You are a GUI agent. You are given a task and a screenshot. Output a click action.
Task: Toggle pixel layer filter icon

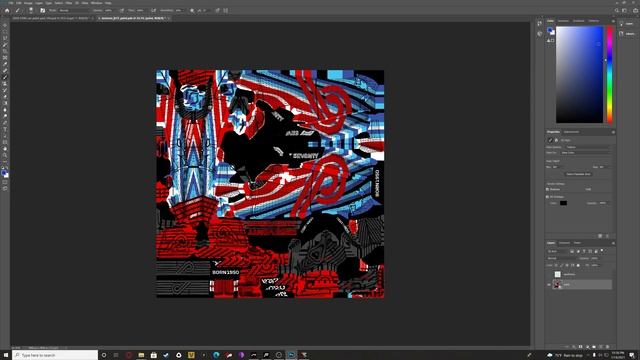point(572,251)
